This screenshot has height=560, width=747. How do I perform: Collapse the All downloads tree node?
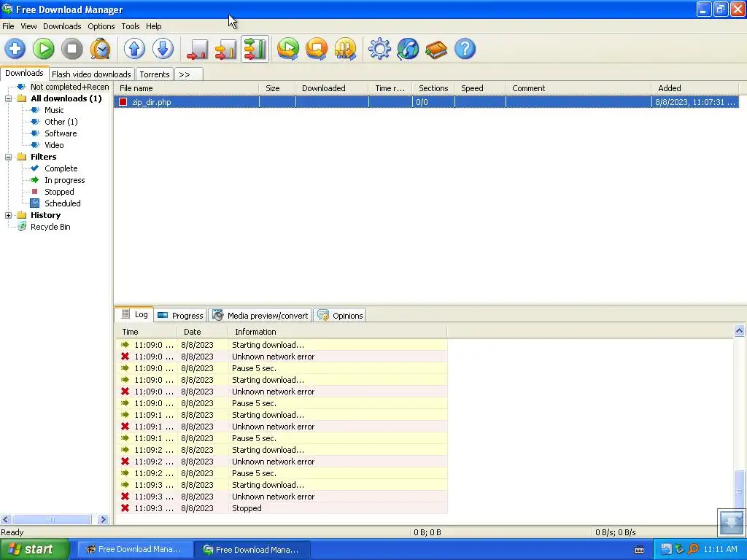[x=8, y=98]
